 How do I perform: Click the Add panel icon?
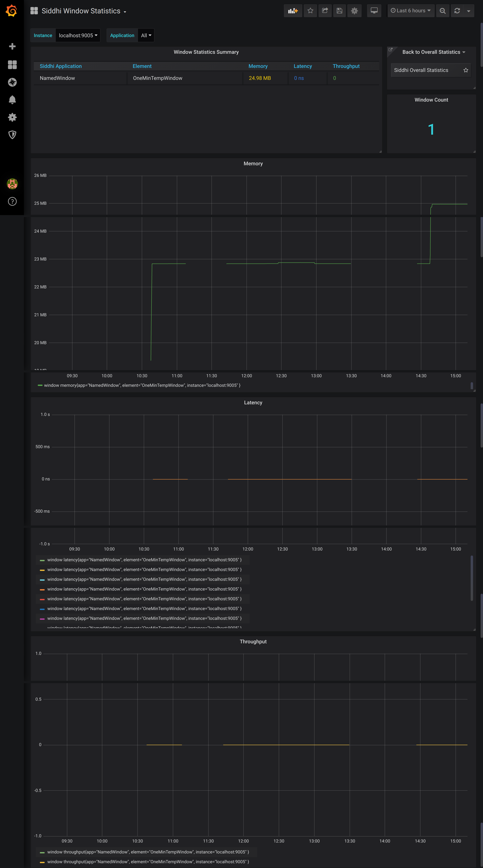click(293, 11)
